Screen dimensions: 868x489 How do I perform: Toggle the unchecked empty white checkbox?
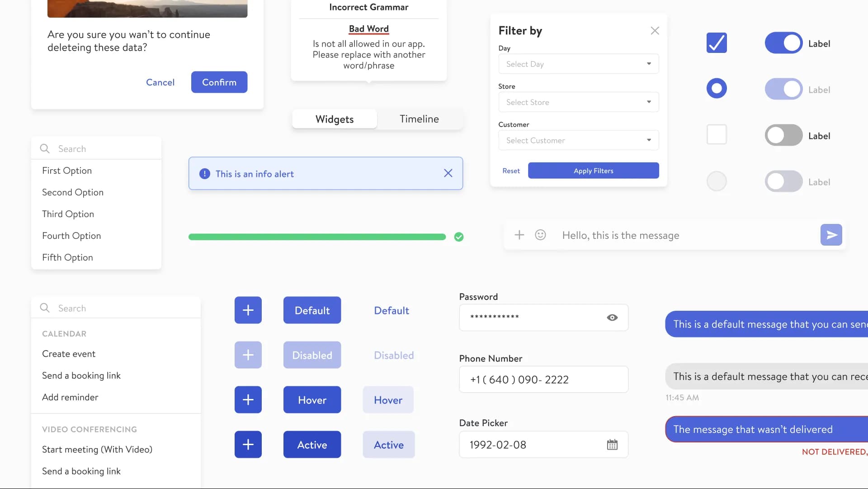coord(716,134)
